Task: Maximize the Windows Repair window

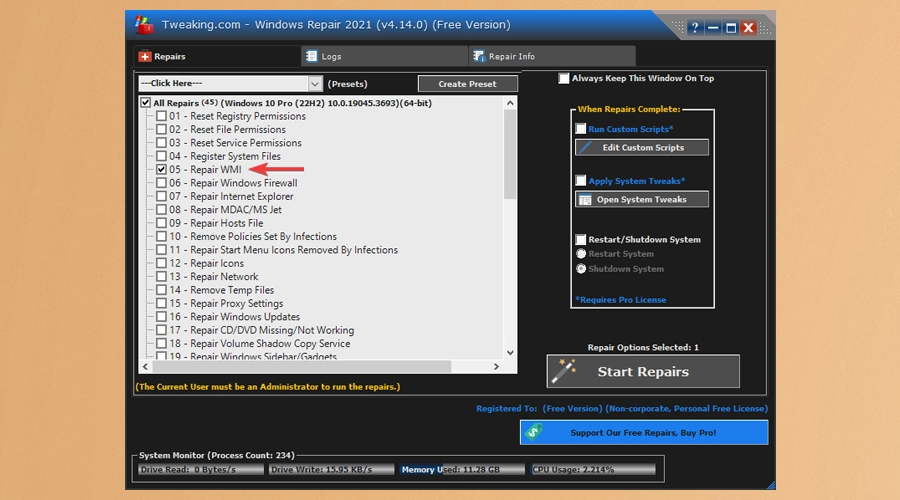Action: [x=731, y=28]
